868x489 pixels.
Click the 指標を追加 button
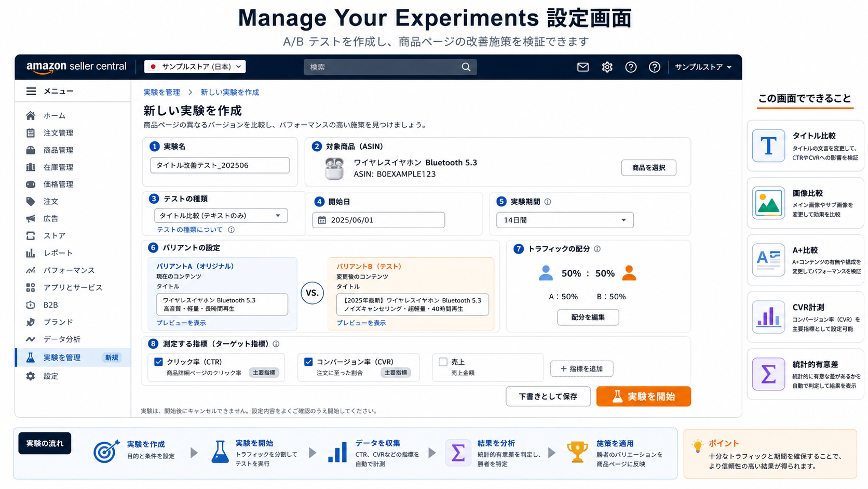click(581, 369)
